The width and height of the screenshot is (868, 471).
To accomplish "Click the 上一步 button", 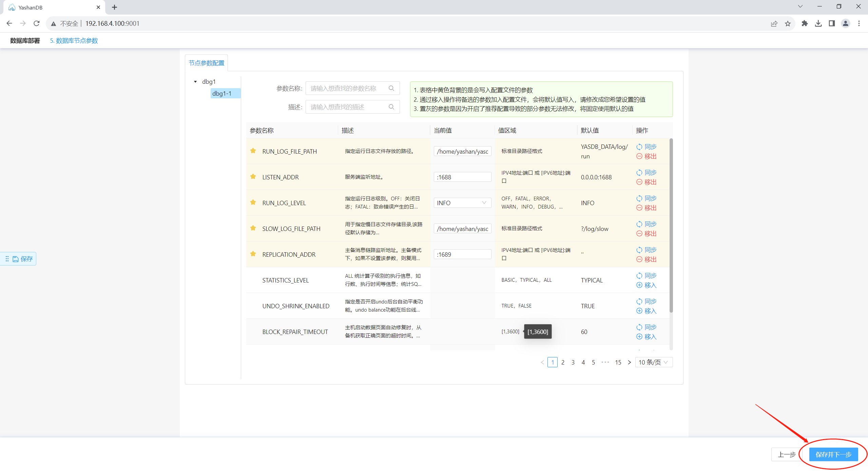I will click(787, 454).
